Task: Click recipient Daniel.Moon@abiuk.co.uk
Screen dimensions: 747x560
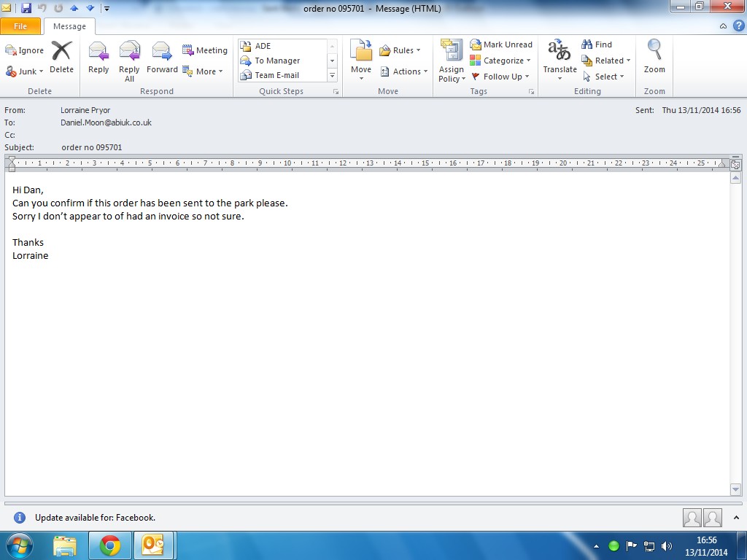Action: (106, 122)
